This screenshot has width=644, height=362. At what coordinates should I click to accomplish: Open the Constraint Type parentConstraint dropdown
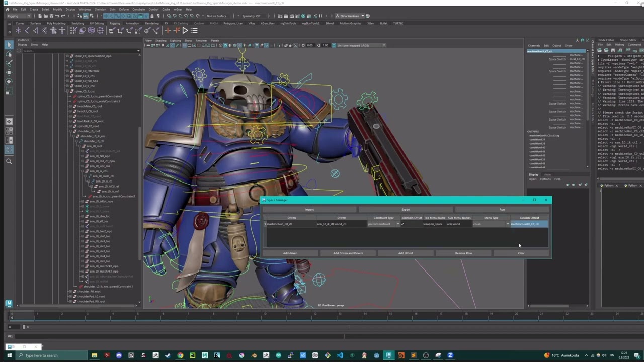(397, 224)
